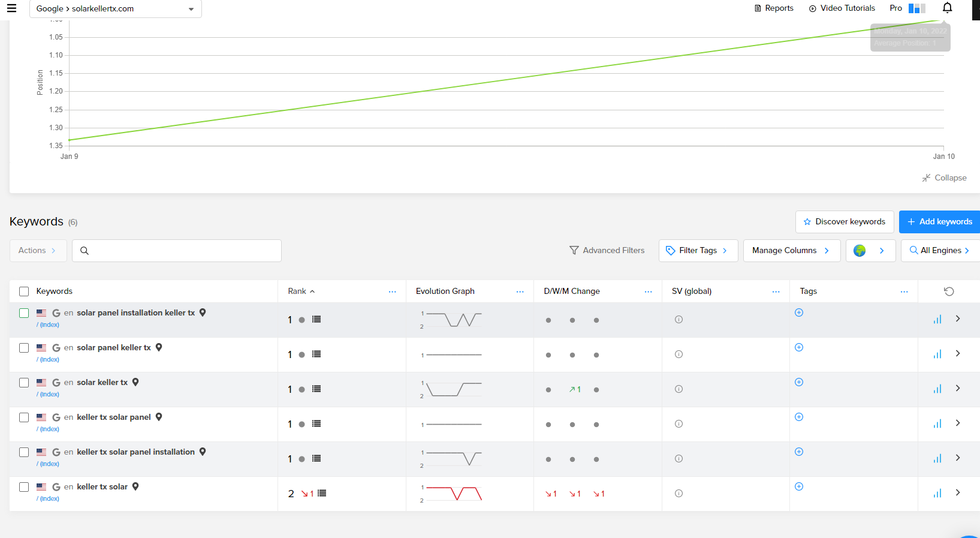
Task: Click SV info icon for keller tx solar
Action: [679, 494]
